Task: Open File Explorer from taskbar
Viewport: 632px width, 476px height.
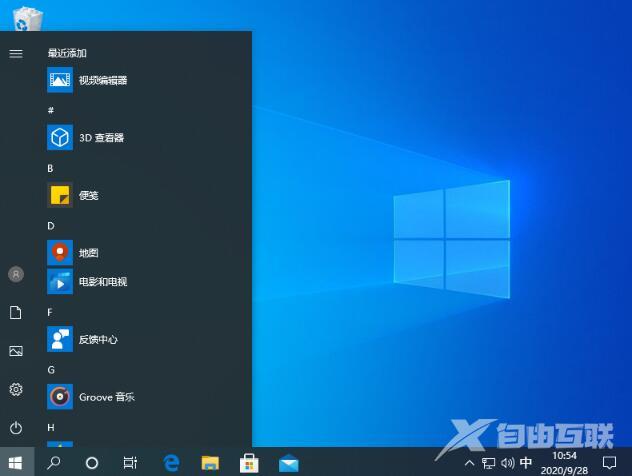Action: click(x=210, y=463)
